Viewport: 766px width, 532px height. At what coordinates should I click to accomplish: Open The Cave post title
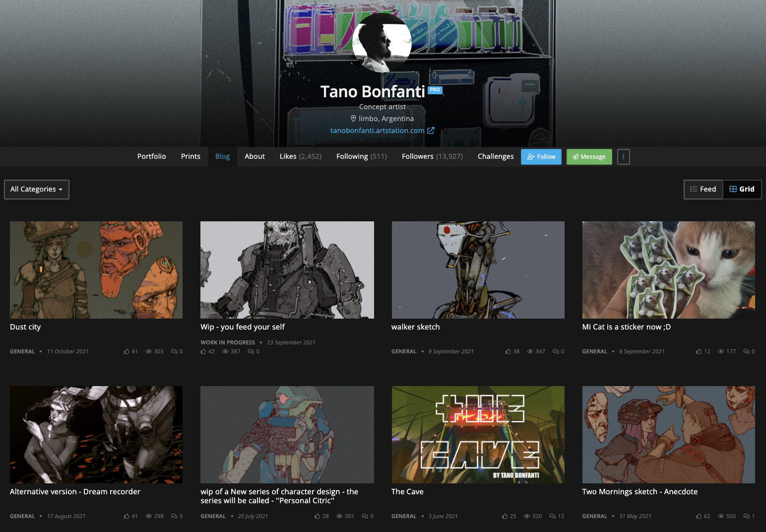coord(407,492)
